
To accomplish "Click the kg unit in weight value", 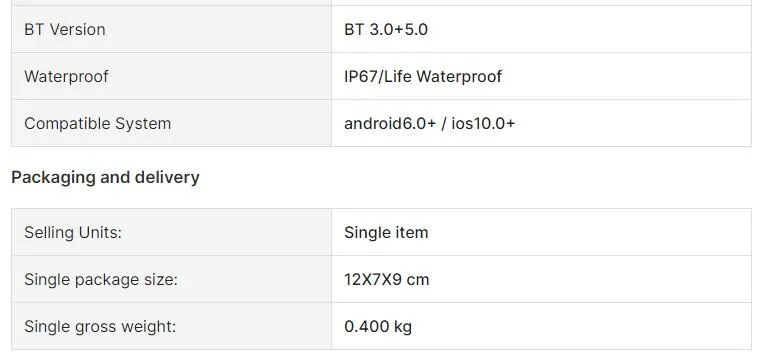I will coord(403,327).
